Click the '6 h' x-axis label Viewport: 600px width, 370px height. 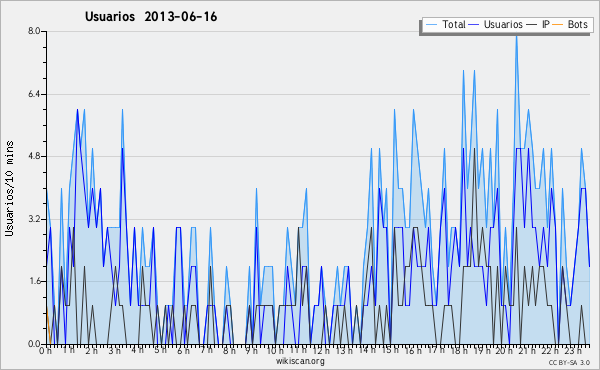[x=183, y=350]
